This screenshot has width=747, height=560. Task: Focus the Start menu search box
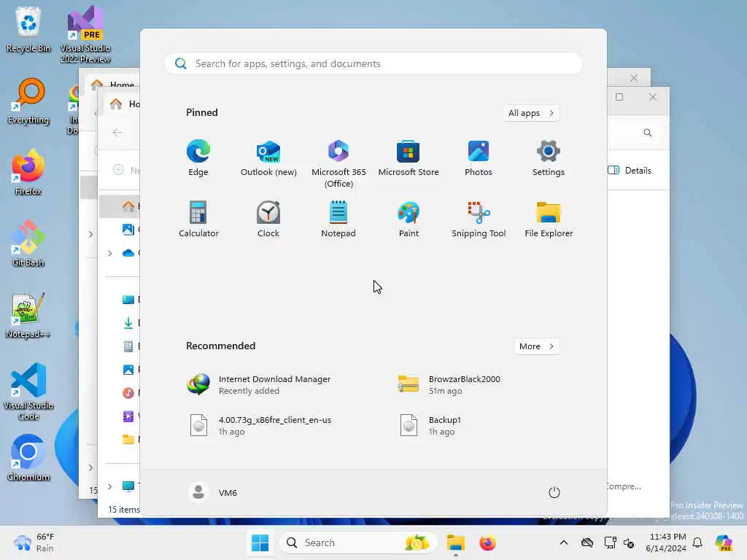[x=373, y=64]
